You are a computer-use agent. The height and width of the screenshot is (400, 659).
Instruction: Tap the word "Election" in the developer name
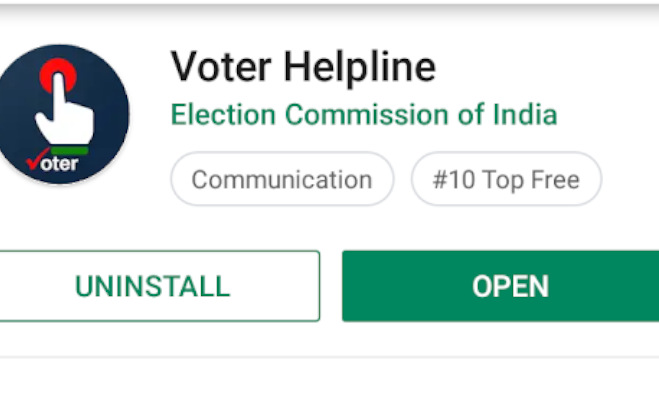pos(222,114)
